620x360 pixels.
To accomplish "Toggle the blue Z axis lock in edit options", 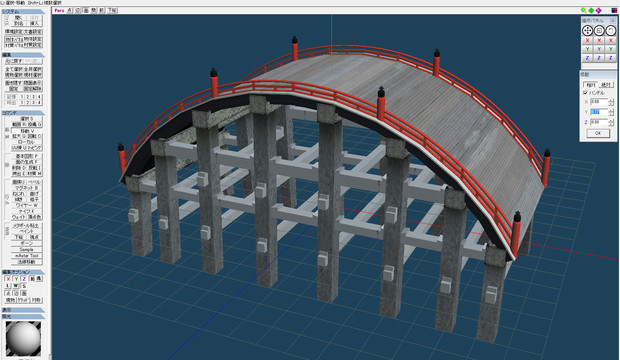I will tap(24, 279).
